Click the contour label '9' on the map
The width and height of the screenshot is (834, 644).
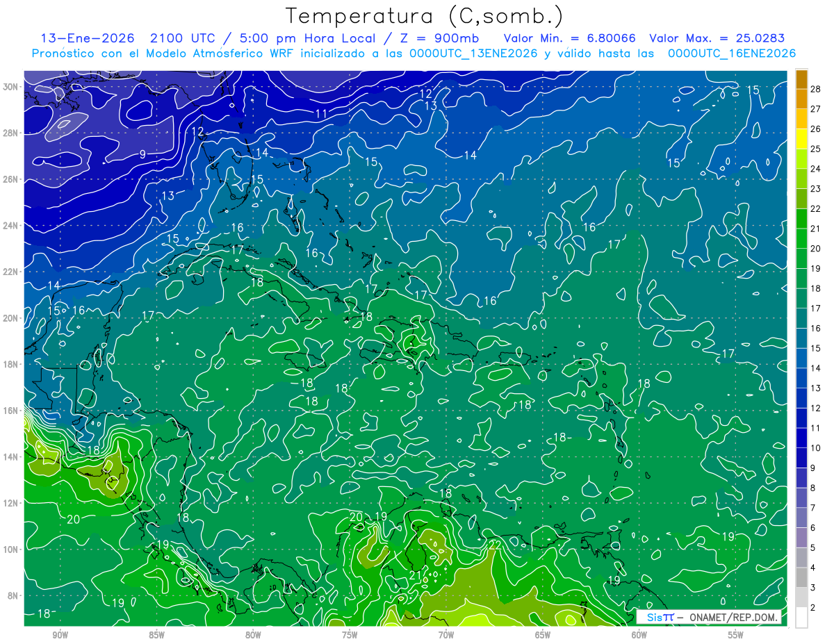[142, 154]
